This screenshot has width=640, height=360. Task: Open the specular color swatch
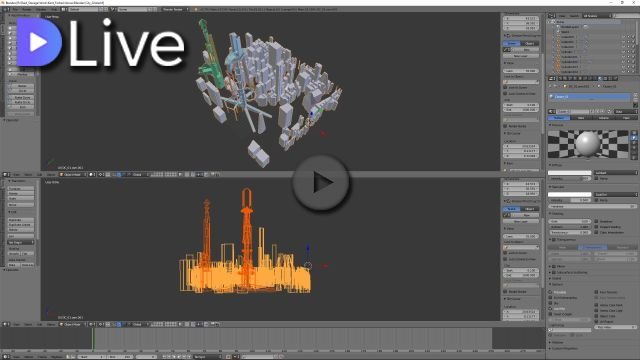pos(570,194)
